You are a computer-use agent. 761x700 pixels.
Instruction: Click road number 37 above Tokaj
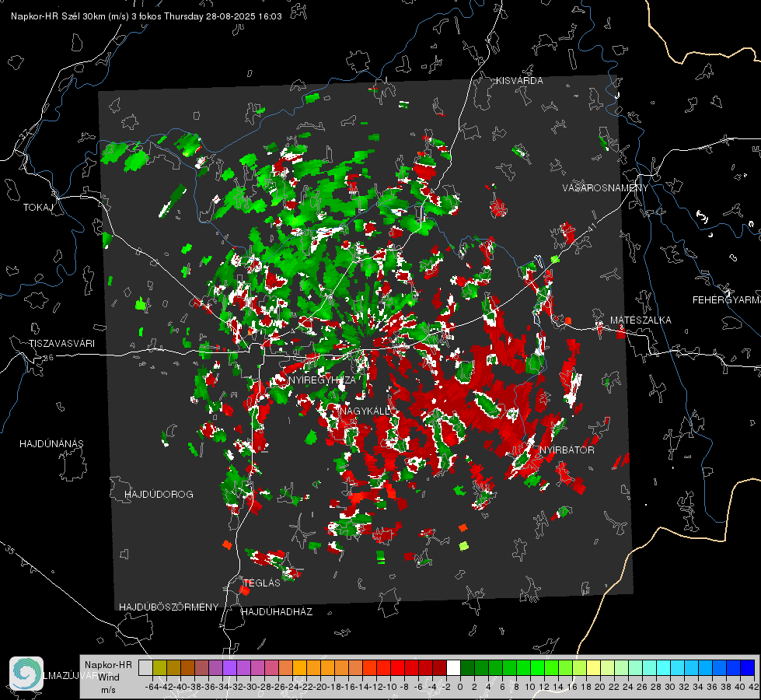[x=25, y=133]
